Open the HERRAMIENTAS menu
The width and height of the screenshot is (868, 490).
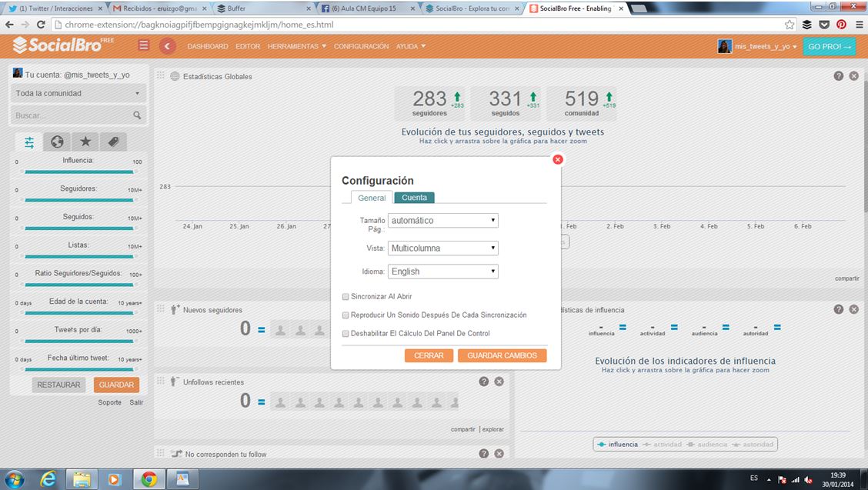[x=296, y=46]
